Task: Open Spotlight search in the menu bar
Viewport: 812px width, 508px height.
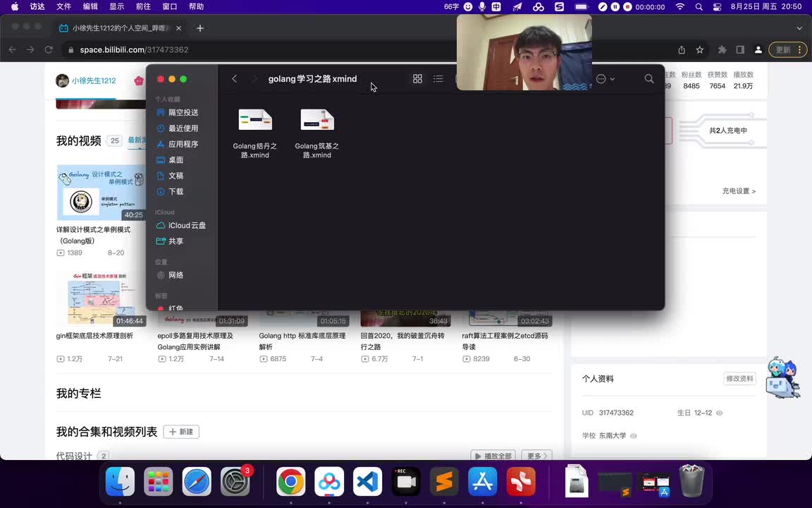Action: coord(699,7)
